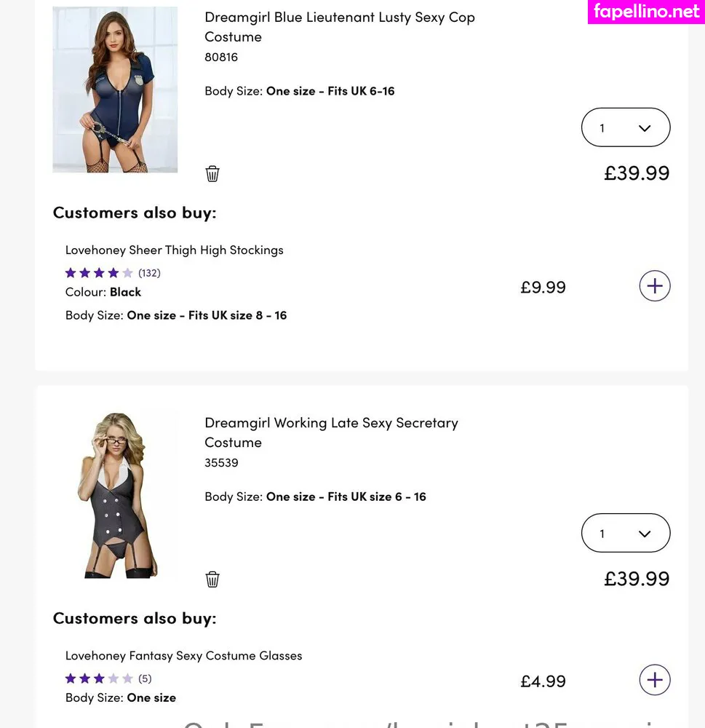Screen dimensions: 705x728
Task: Open the Lovehoney Sheer Thigh High Stockings link
Action: [x=175, y=250]
